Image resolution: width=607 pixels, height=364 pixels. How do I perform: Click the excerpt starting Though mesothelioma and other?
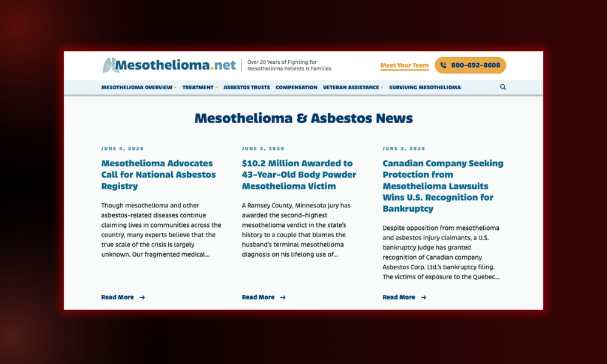coord(161,230)
